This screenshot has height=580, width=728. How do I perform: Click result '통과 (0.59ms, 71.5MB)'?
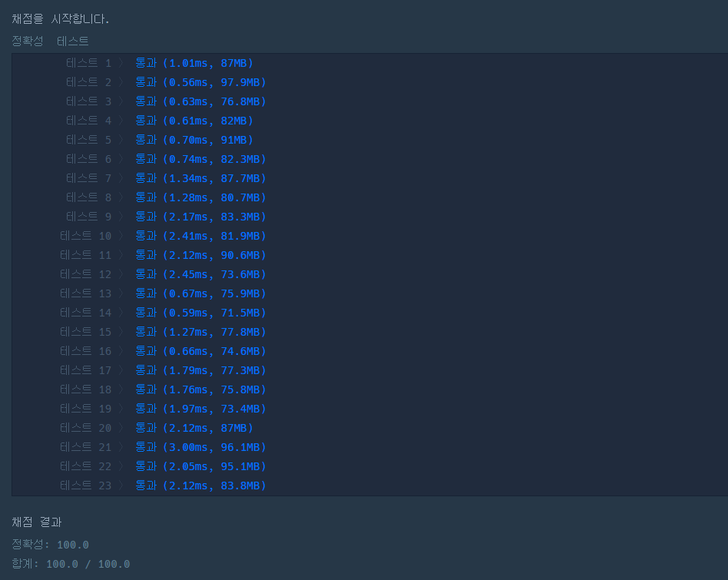click(x=200, y=313)
